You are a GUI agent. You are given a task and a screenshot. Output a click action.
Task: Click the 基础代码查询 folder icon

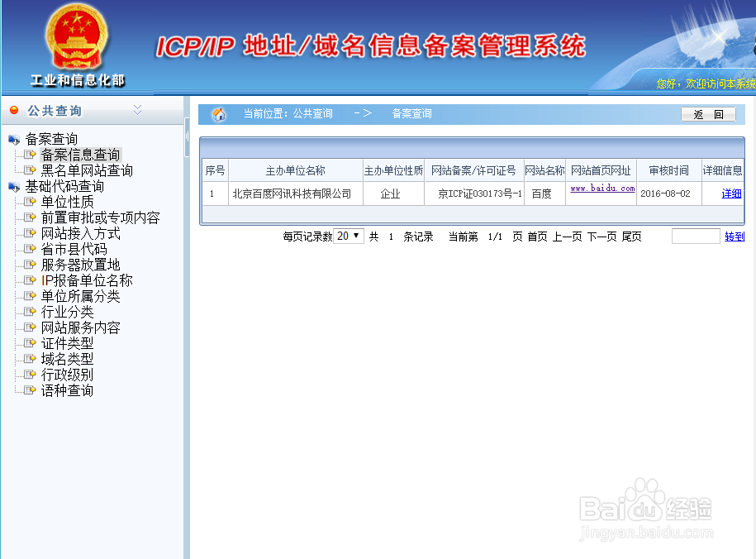(14, 187)
